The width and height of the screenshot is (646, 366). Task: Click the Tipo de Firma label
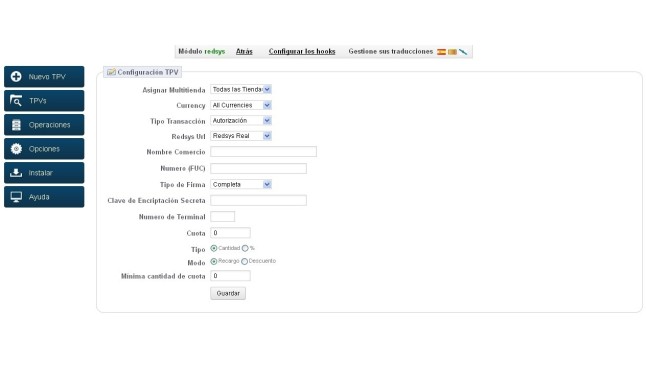[x=182, y=185]
